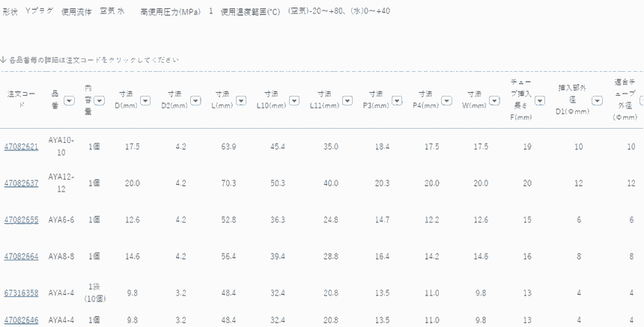Open the 47082655 order code link
The image size is (644, 327).
[21, 220]
